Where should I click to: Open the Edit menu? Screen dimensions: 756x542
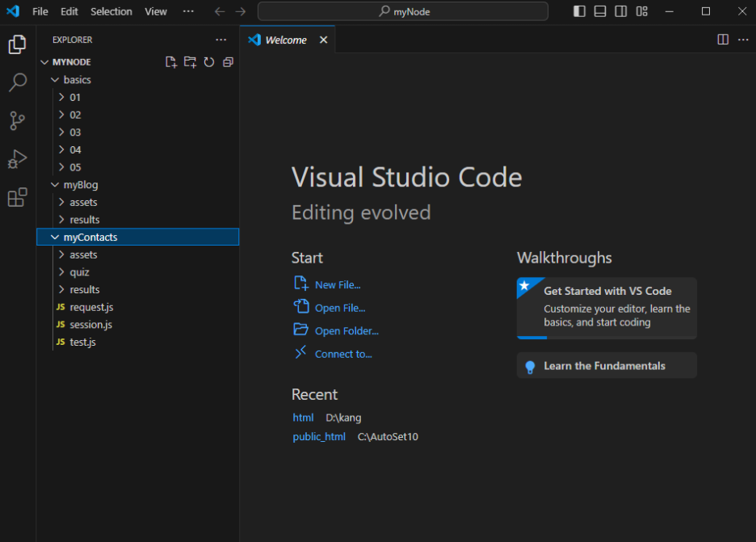69,11
